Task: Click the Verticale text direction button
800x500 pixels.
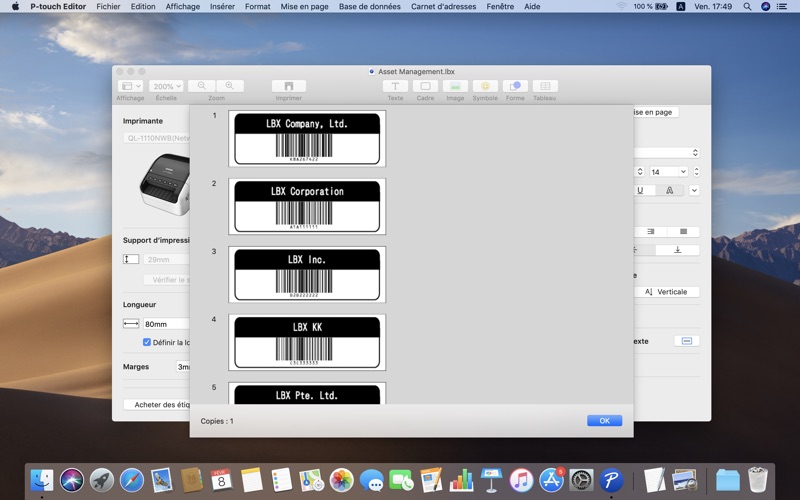Action: click(667, 292)
